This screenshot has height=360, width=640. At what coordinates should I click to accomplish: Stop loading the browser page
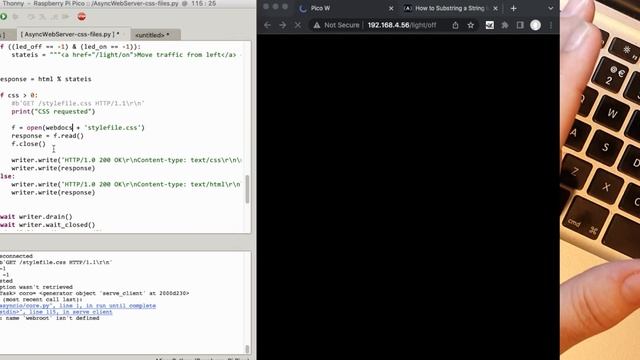pos(298,25)
